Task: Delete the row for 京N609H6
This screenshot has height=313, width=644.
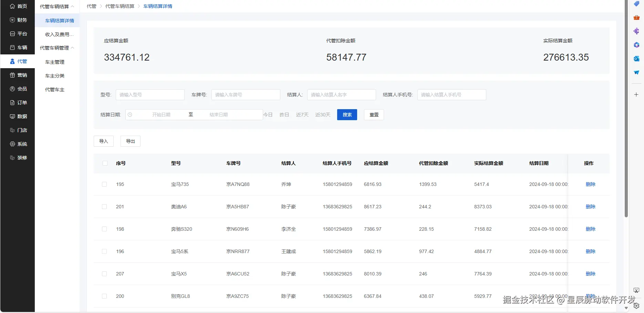Action: pos(591,229)
